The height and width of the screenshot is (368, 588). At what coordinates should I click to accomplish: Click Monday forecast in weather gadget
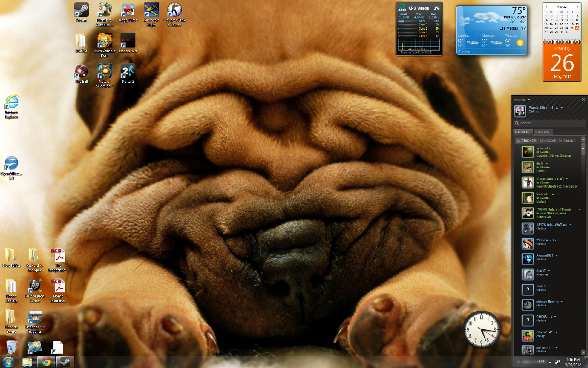coord(491,40)
